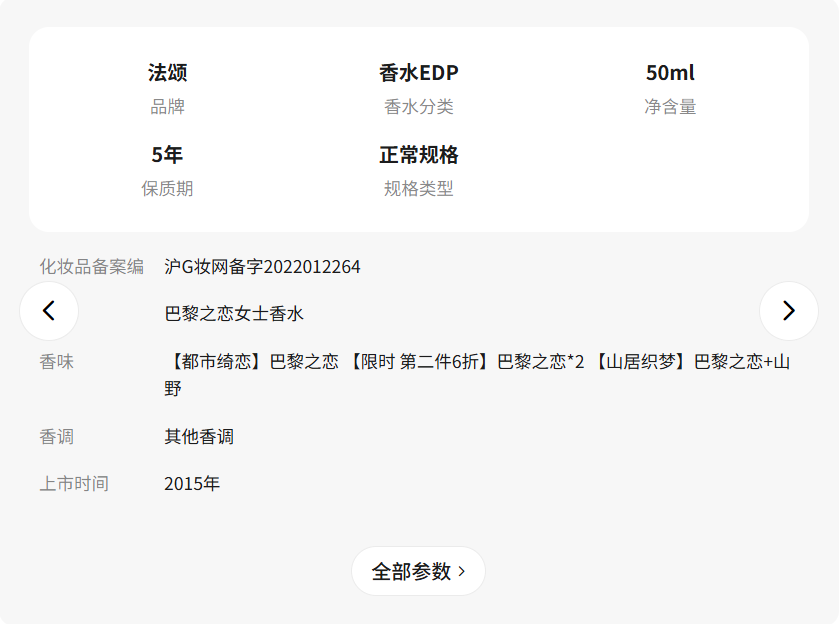
Task: Click the filing number 沪G妆网备字2022012264
Action: (x=262, y=267)
